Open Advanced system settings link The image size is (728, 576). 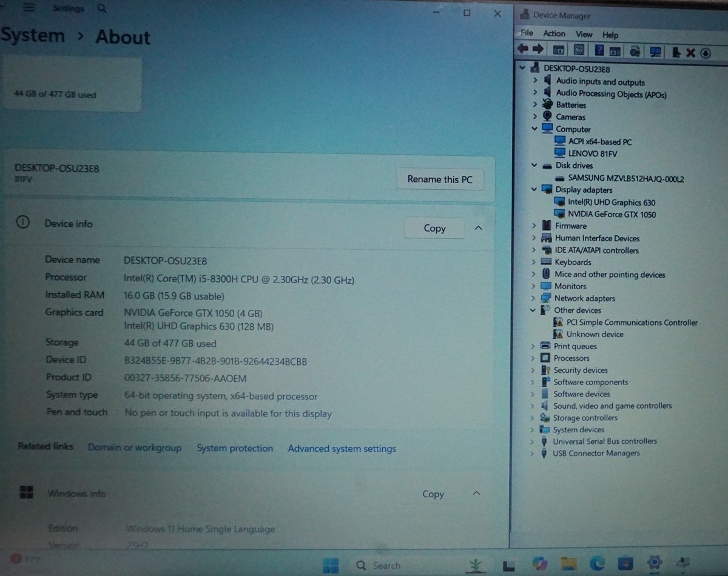[x=342, y=449]
